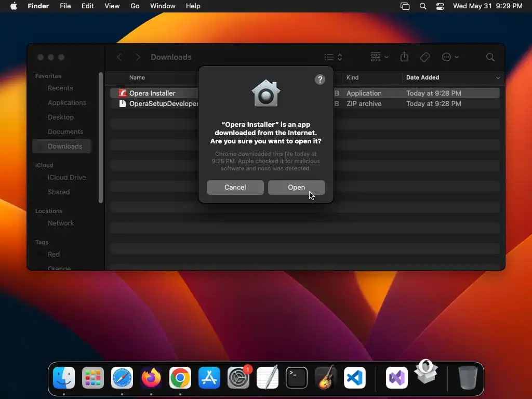The height and width of the screenshot is (399, 532).
Task: Sort by the Name column header
Action: [137, 77]
